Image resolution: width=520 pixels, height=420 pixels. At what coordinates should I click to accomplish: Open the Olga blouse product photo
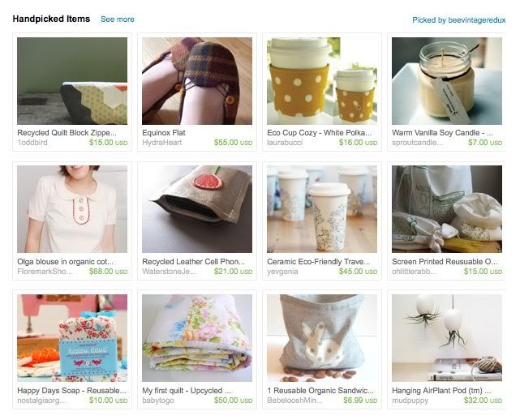pyautogui.click(x=72, y=209)
